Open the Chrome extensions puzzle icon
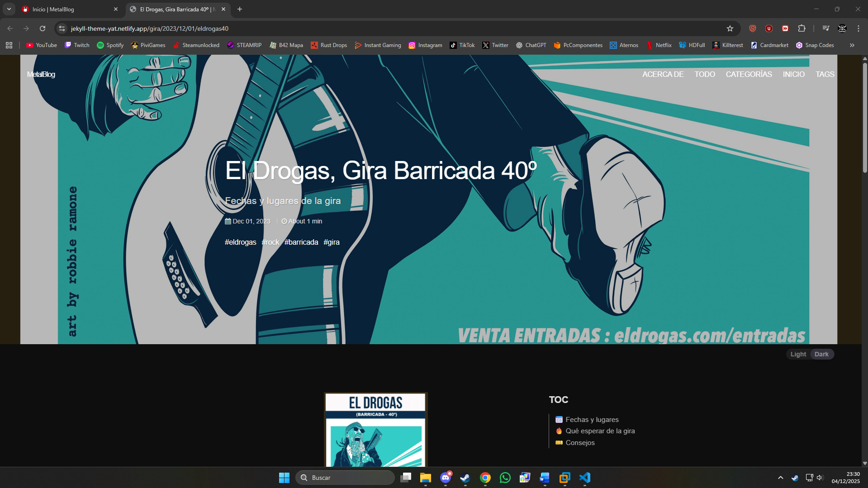Image resolution: width=868 pixels, height=488 pixels. click(x=802, y=28)
